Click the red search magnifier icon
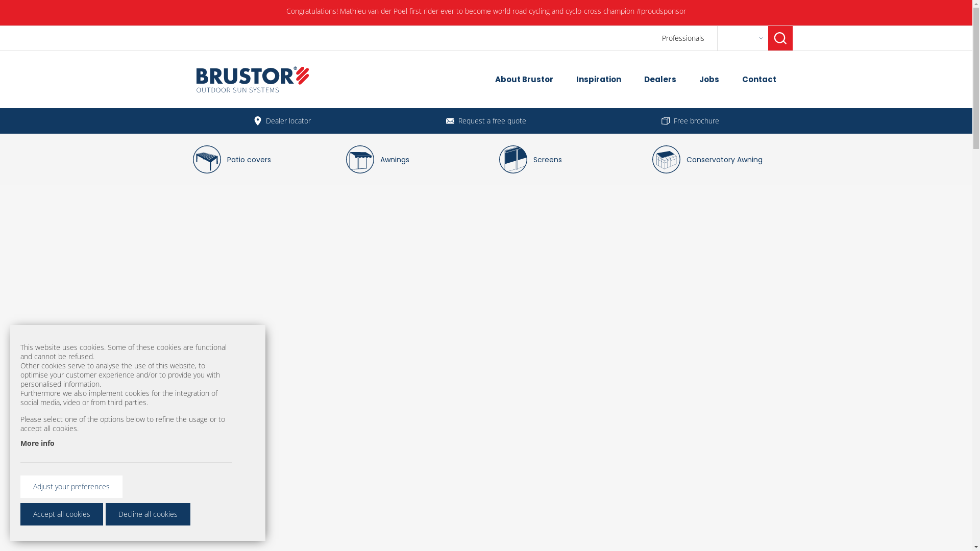The image size is (980, 551). click(780, 38)
